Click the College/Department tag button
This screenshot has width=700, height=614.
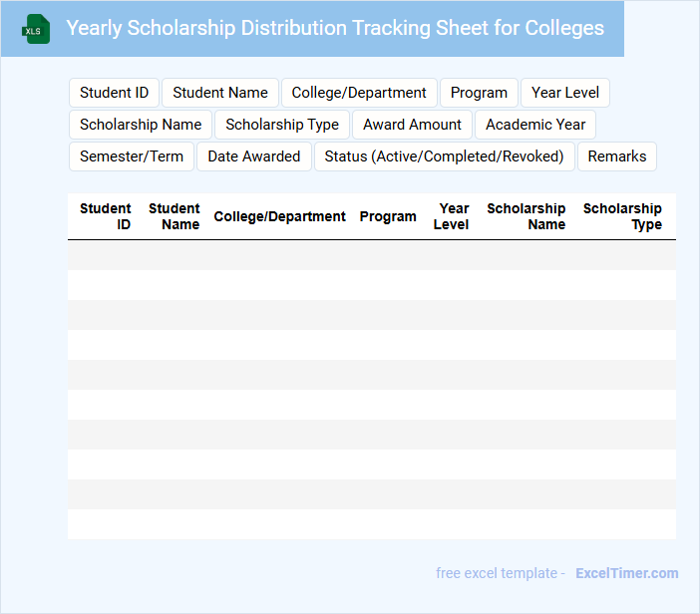359,93
